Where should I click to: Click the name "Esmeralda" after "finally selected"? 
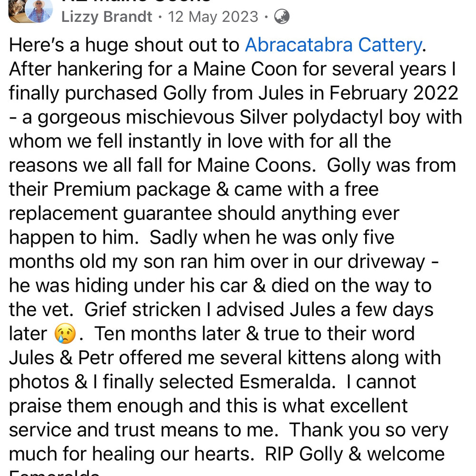tap(287, 382)
